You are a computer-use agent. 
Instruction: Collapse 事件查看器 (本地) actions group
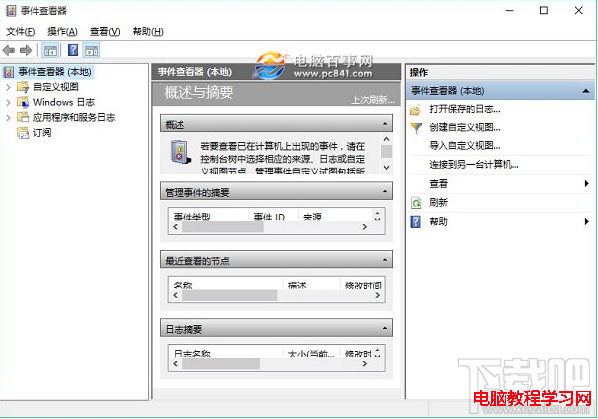[586, 91]
